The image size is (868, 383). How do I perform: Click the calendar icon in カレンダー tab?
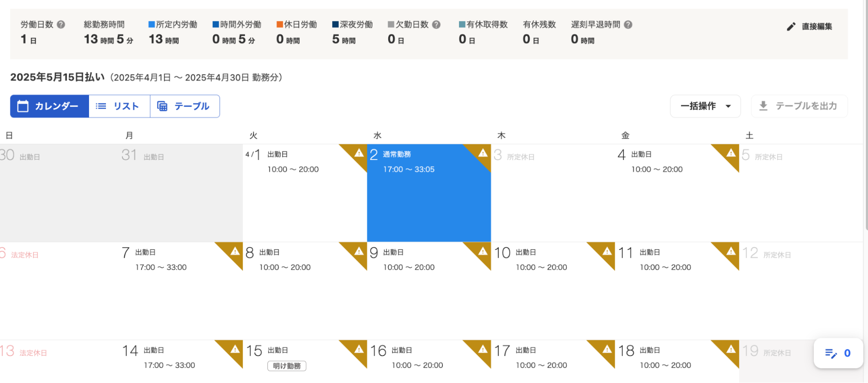point(23,106)
